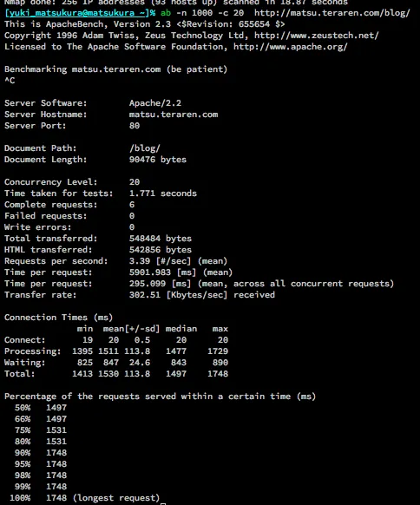Click the Server Port value 80
420x505 pixels.
135,126
